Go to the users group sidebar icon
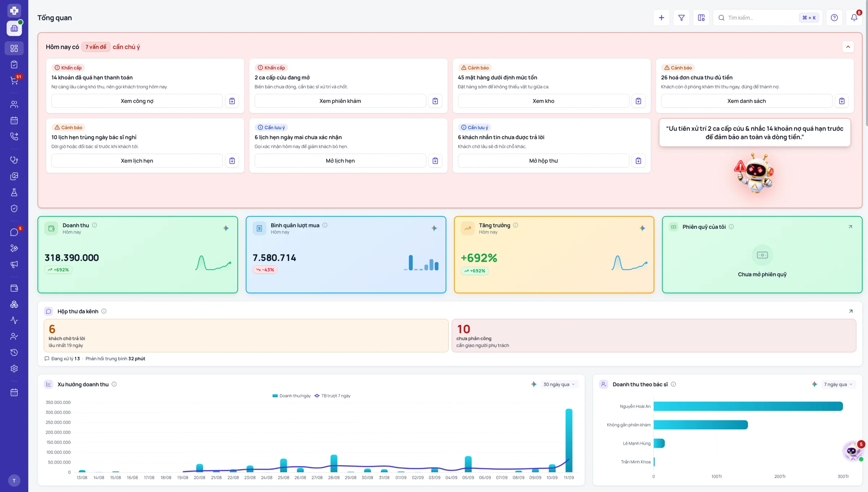868x492 pixels. 14,104
